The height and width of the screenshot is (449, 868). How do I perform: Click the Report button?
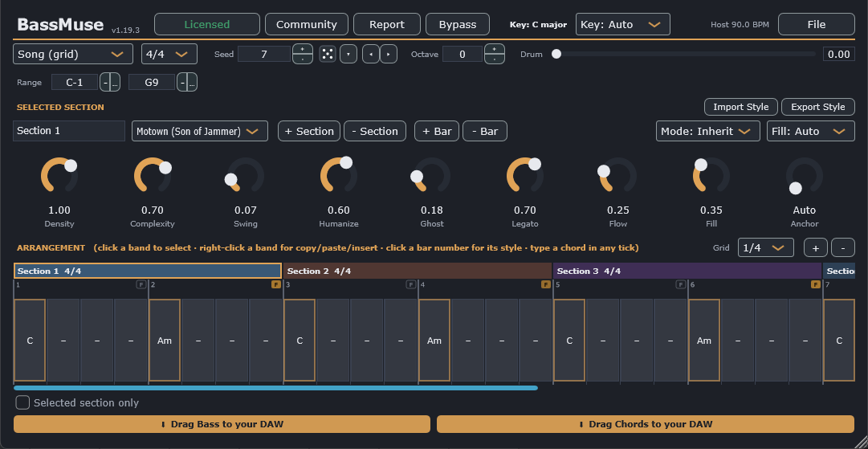click(387, 24)
